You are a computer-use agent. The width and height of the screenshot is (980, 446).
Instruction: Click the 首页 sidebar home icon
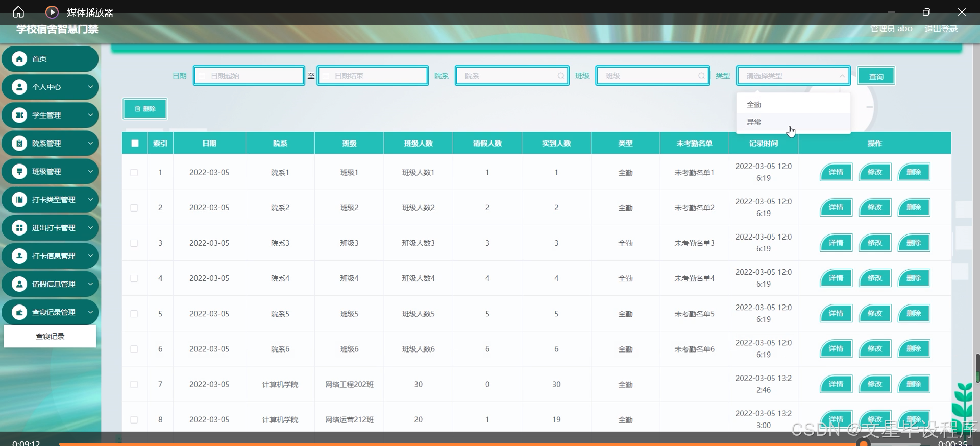point(19,59)
